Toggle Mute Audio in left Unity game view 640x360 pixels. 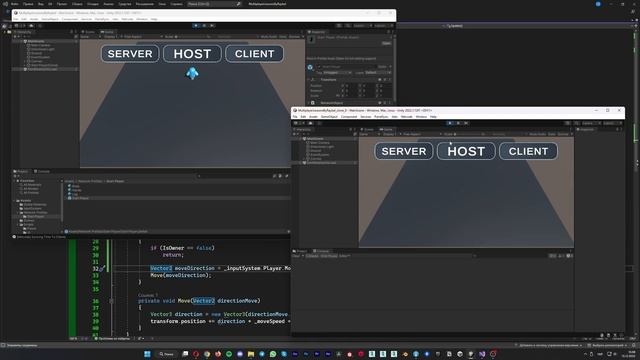(269, 37)
